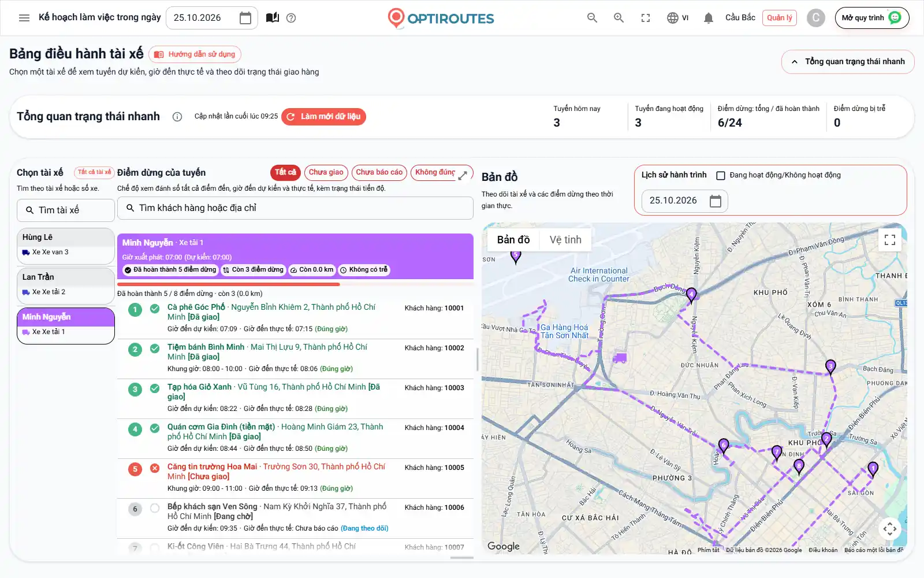Click Tìm tài xế search field
924x578 pixels.
66,210
